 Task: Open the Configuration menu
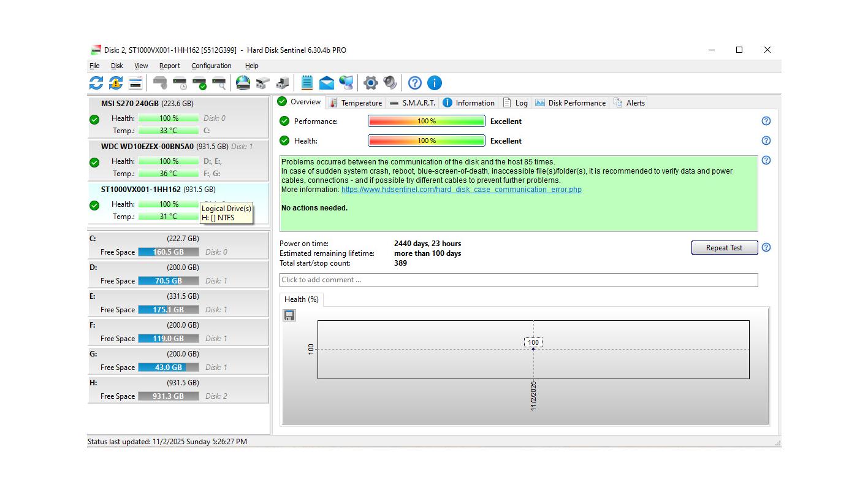point(211,66)
